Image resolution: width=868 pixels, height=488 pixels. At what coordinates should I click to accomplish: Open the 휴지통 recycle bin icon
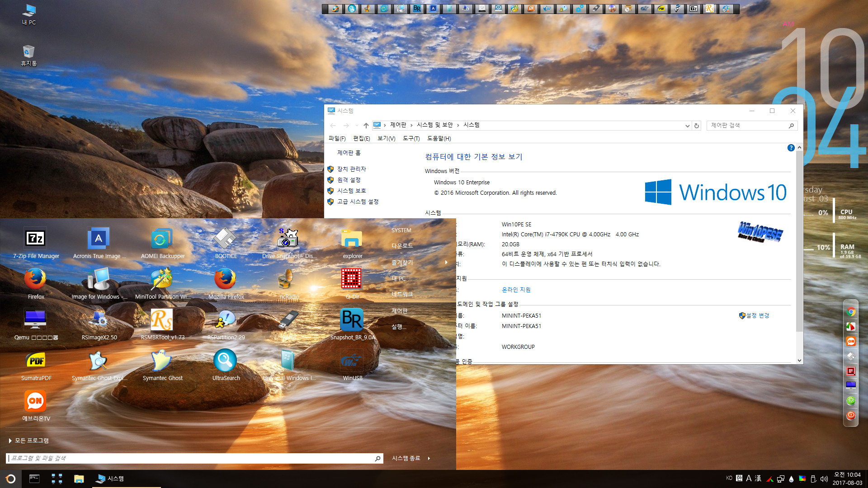coord(29,56)
